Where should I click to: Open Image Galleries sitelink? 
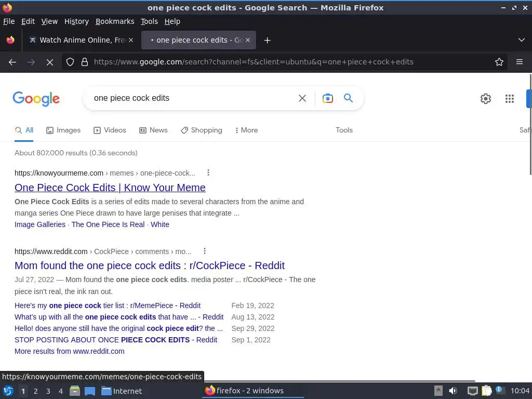[40, 224]
